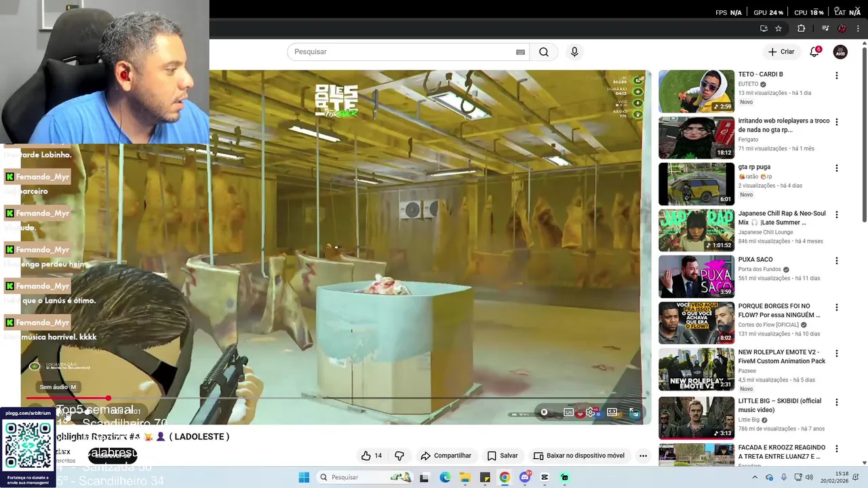Screen dimensions: 868x488
Task: Open Chrome three-dot menu
Action: (858, 28)
